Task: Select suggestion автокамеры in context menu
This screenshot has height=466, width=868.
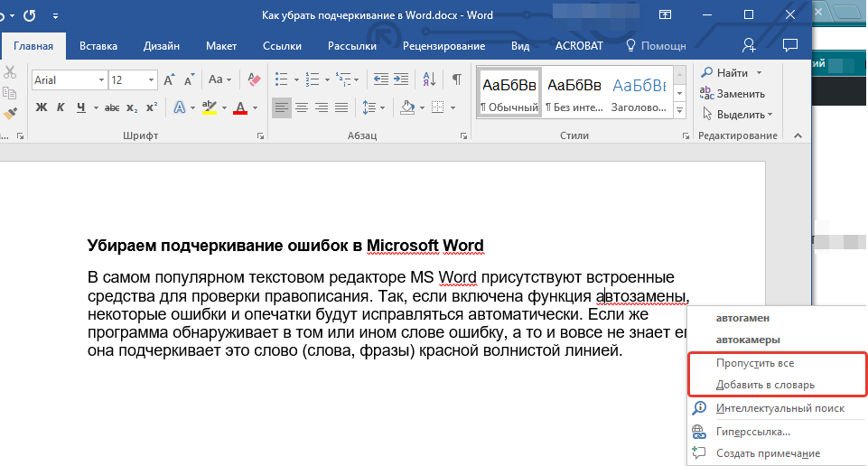Action: (748, 340)
